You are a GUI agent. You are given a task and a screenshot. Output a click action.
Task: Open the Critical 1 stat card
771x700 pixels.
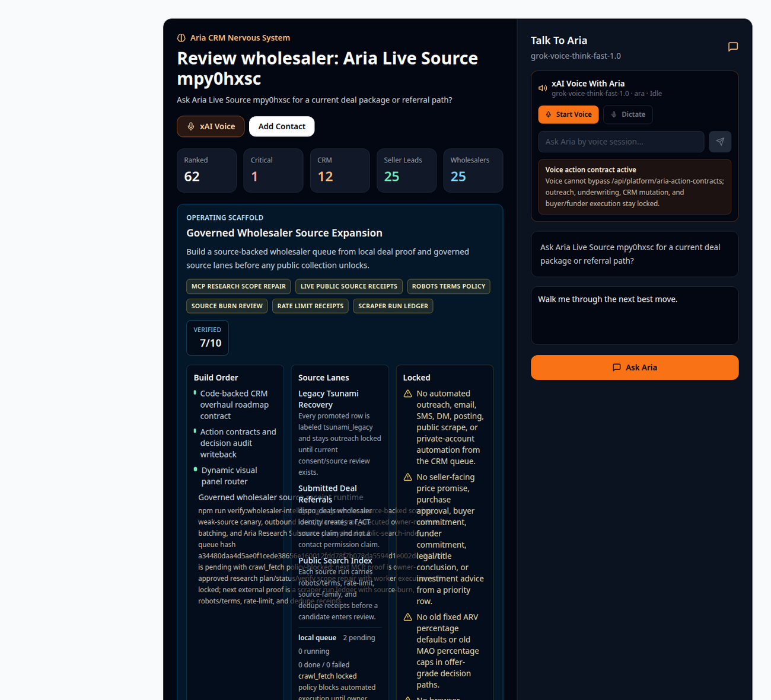tap(273, 170)
